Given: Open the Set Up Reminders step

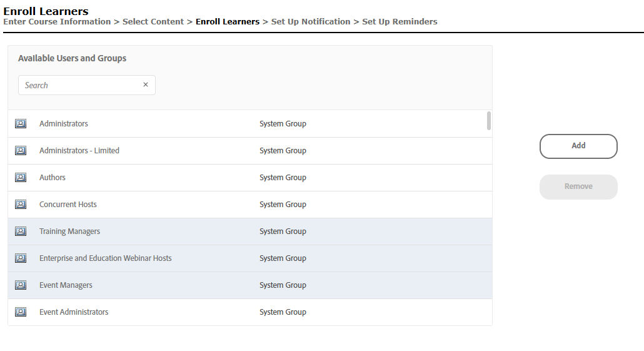Looking at the screenshot, I should click(400, 22).
